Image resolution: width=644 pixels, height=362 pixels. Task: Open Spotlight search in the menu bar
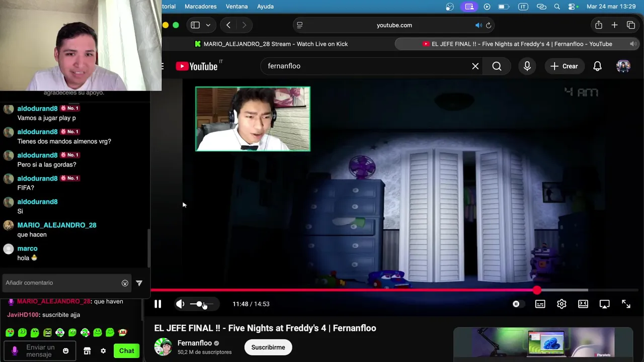(x=557, y=7)
